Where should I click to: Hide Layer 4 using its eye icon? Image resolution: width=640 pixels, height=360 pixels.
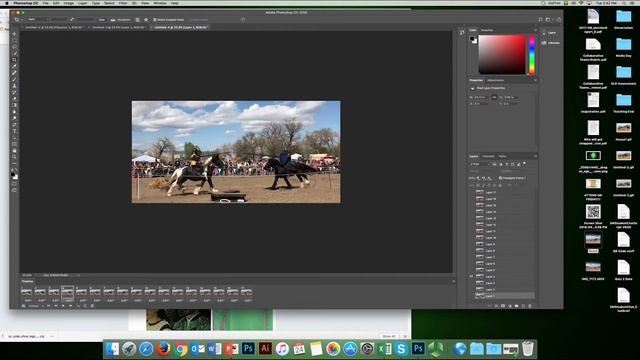471,277
